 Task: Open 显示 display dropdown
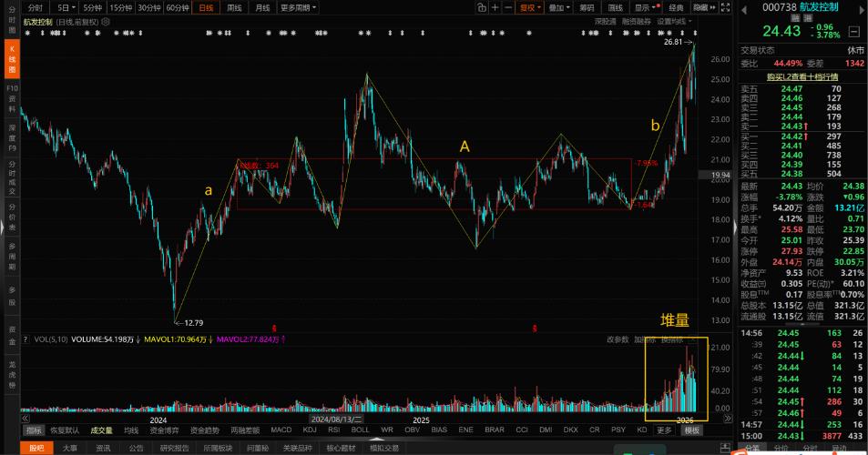click(x=647, y=8)
